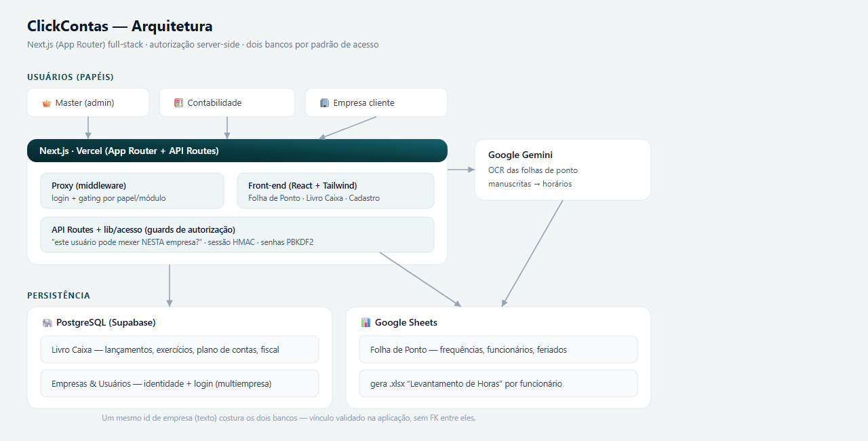Open the Front-end (React + Tailwind) box

tap(336, 191)
